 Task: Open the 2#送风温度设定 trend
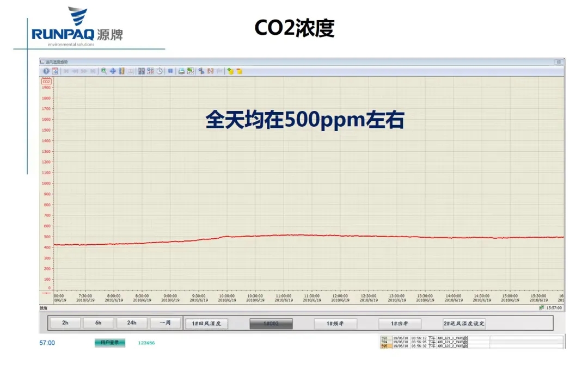pyautogui.click(x=464, y=323)
